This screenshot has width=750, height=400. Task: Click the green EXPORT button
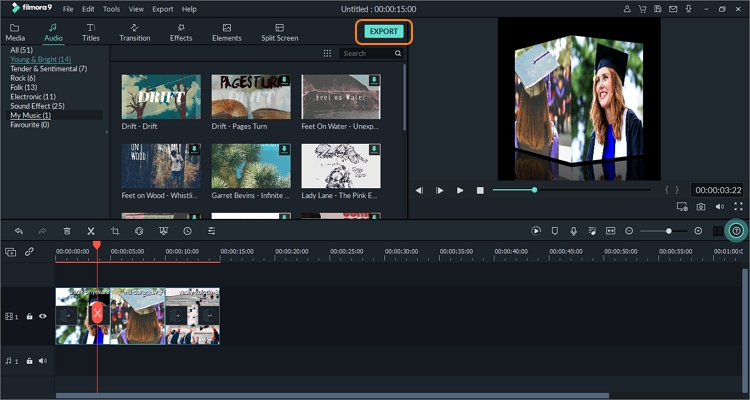(384, 32)
